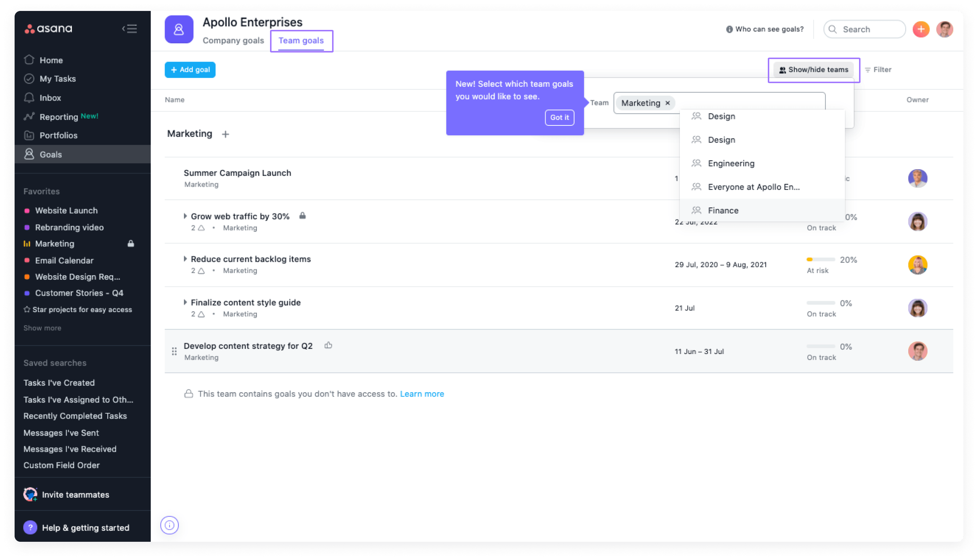Click the drag handle beside Develop content strategy
The width and height of the screenshot is (978, 560).
click(174, 351)
